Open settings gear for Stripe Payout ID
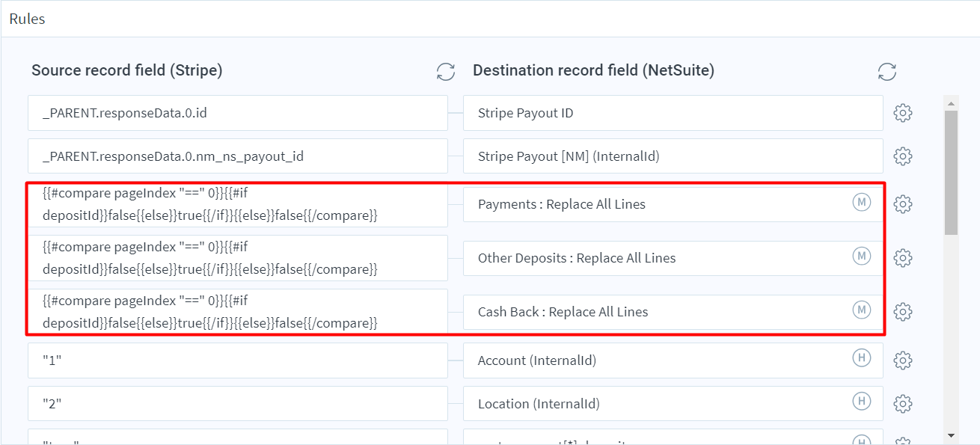The width and height of the screenshot is (980, 445). tap(903, 113)
